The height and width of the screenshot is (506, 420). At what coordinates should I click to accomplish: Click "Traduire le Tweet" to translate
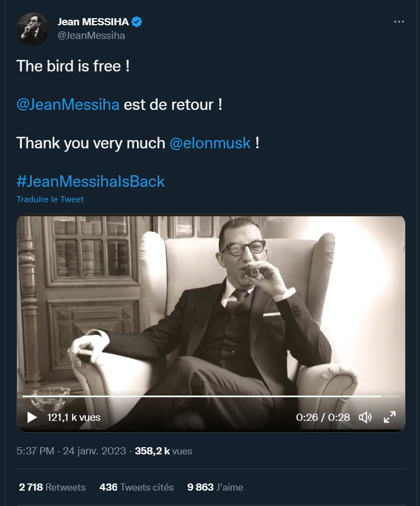coord(50,199)
